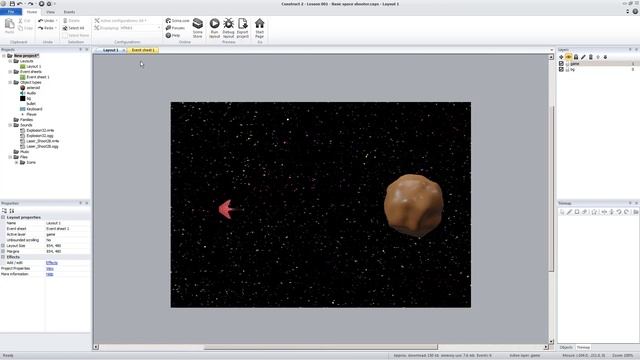Select the Layout 1 editor tab
The height and width of the screenshot is (360, 640).
[x=110, y=50]
